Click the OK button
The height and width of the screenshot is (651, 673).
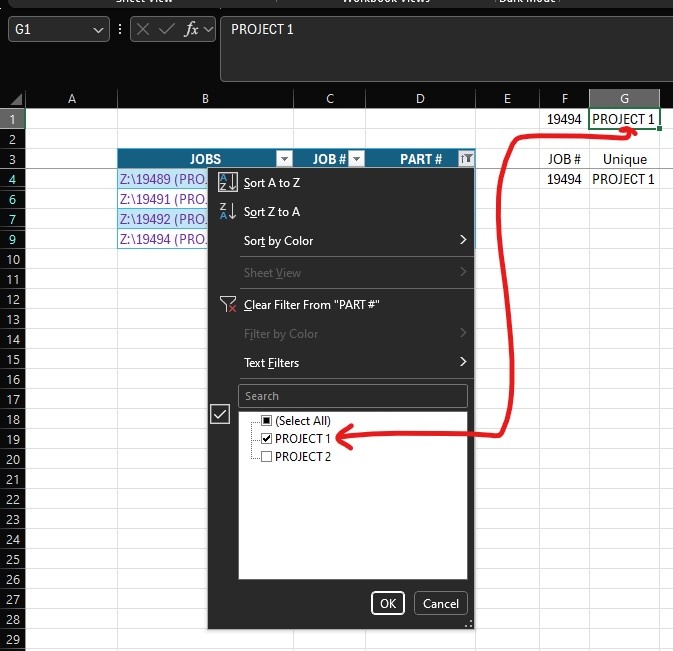point(388,603)
